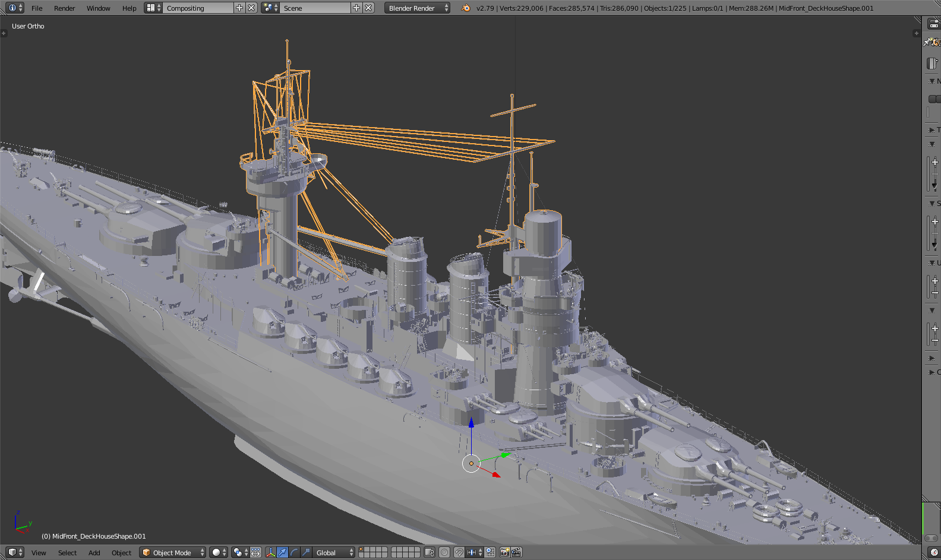
Task: Open the right panel editor type icon
Action: (934, 24)
